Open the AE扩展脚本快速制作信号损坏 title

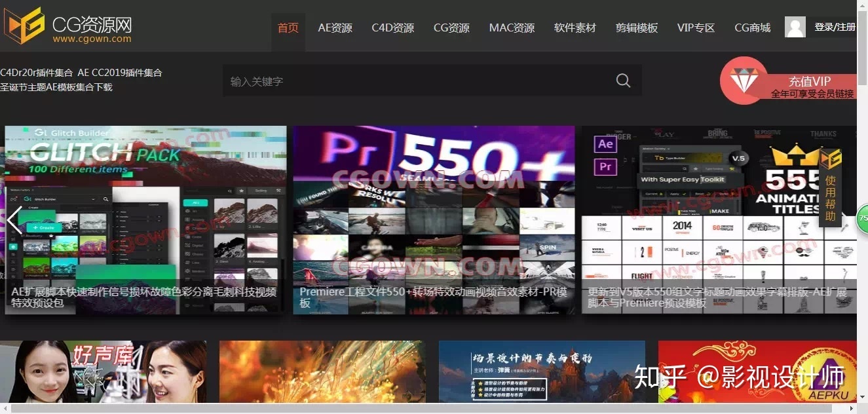(144, 297)
